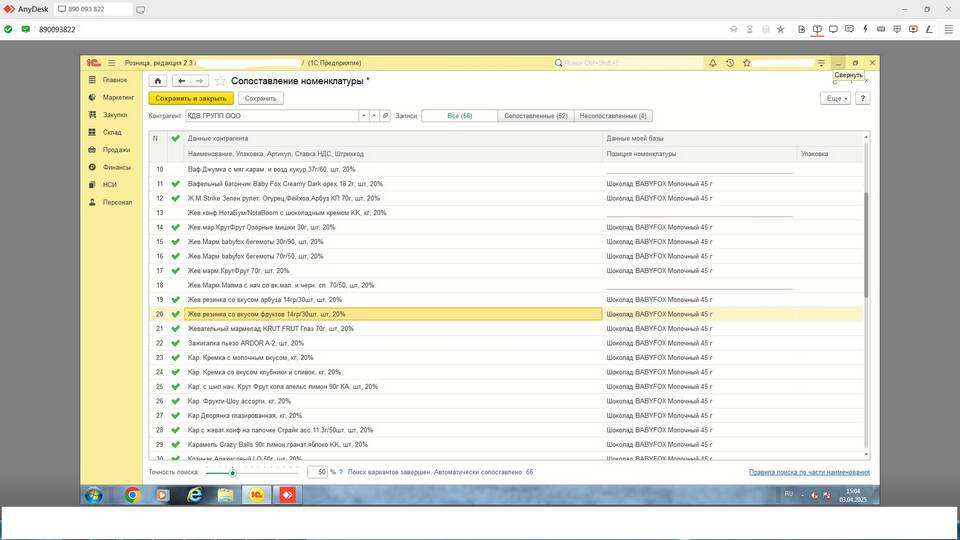Open the Маркетинг section
Screen dimensions: 960x540
[x=118, y=97]
